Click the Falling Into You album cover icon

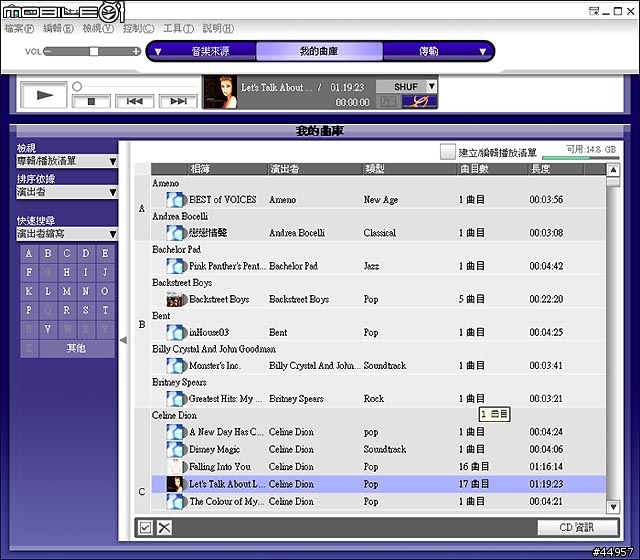point(175,467)
